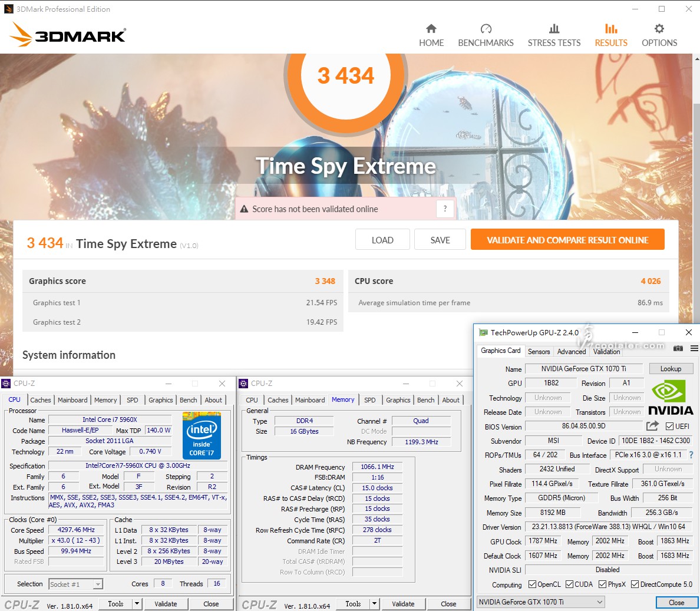Click the LOAD result button
The width and height of the screenshot is (700, 611).
382,240
